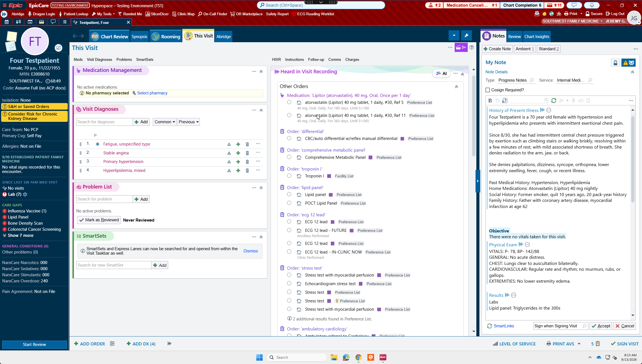Screen dimensions: 642x364
Task: Open the AI button in Heard in Visit
Action: pos(441,73)
